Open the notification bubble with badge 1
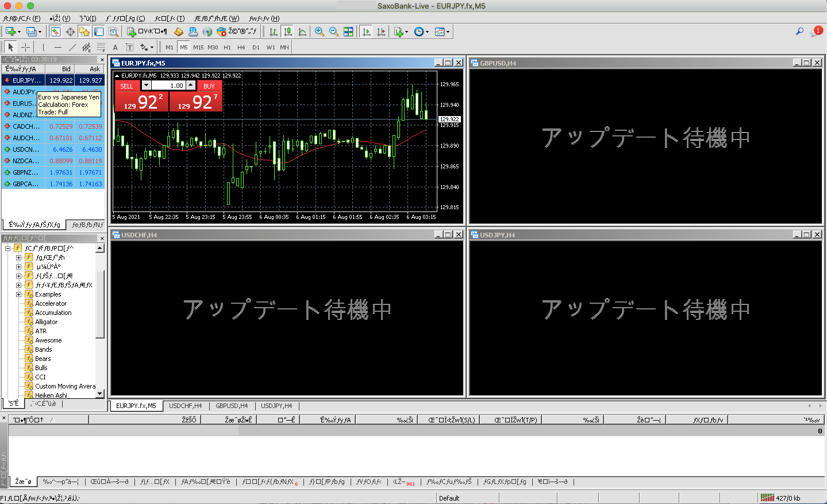 816,32
